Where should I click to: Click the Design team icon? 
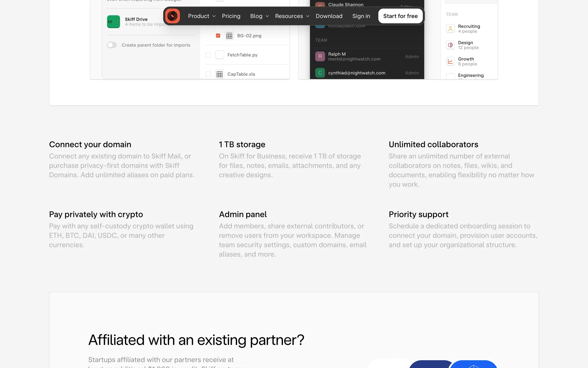click(x=450, y=45)
